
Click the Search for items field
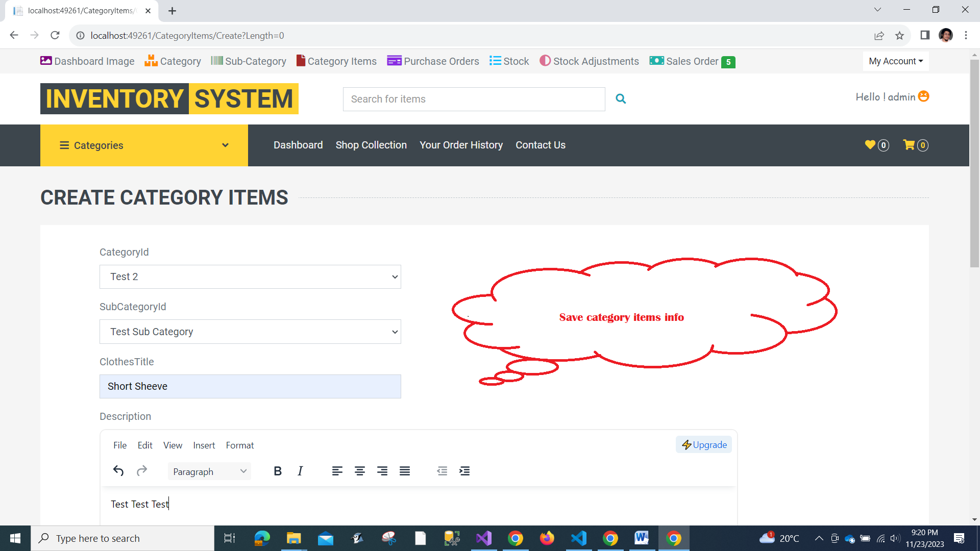(474, 99)
